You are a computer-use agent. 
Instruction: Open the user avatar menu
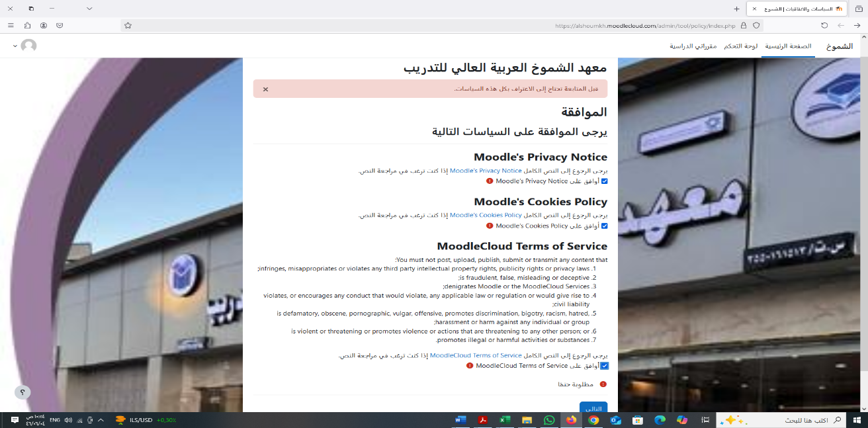tap(28, 46)
